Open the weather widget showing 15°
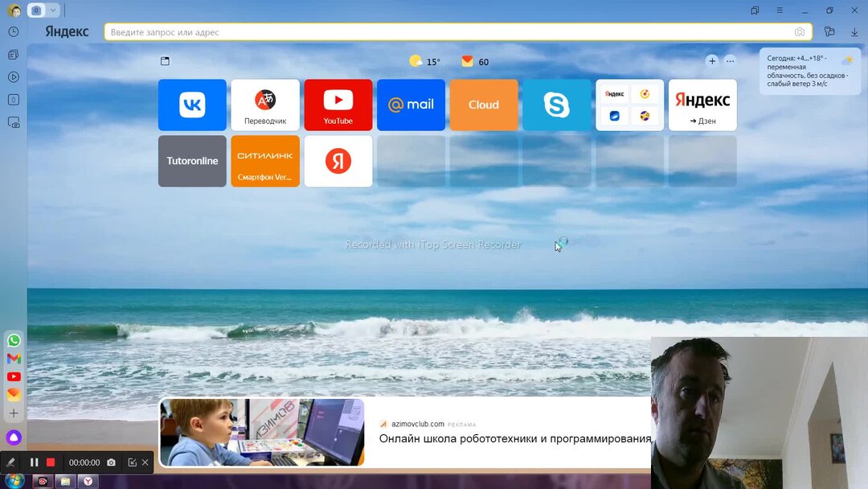Image resolution: width=868 pixels, height=489 pixels. pos(424,61)
